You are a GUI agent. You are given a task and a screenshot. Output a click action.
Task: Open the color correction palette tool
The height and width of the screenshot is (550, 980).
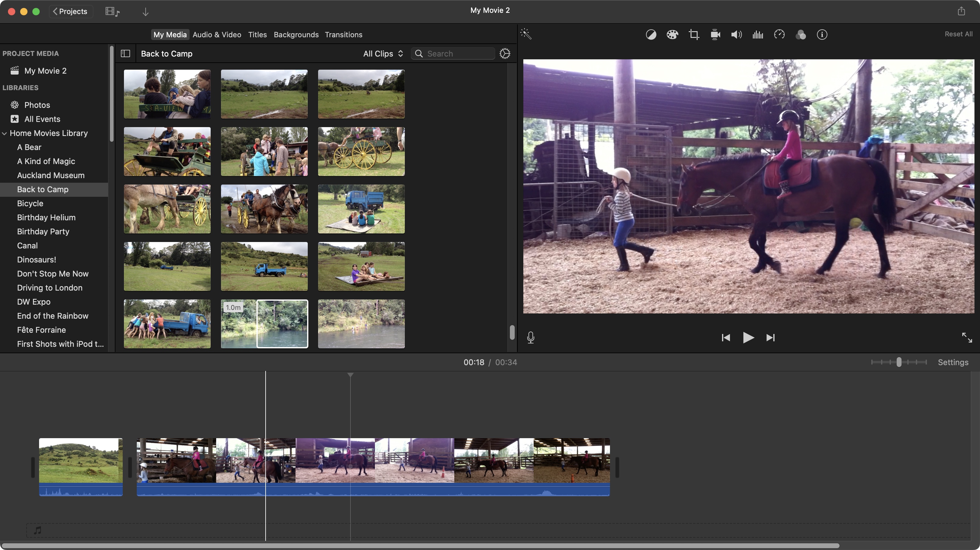[x=672, y=35]
